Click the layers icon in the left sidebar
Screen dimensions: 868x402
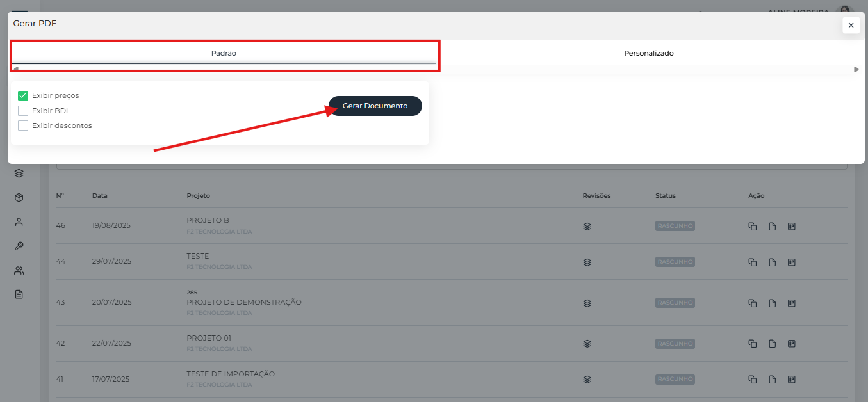[19, 173]
